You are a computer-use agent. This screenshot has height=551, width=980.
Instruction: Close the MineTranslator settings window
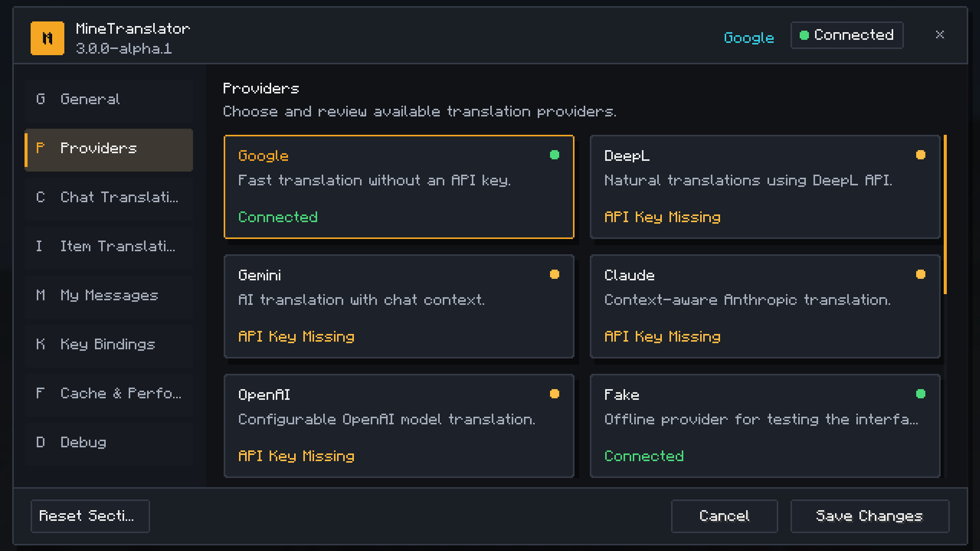940,35
